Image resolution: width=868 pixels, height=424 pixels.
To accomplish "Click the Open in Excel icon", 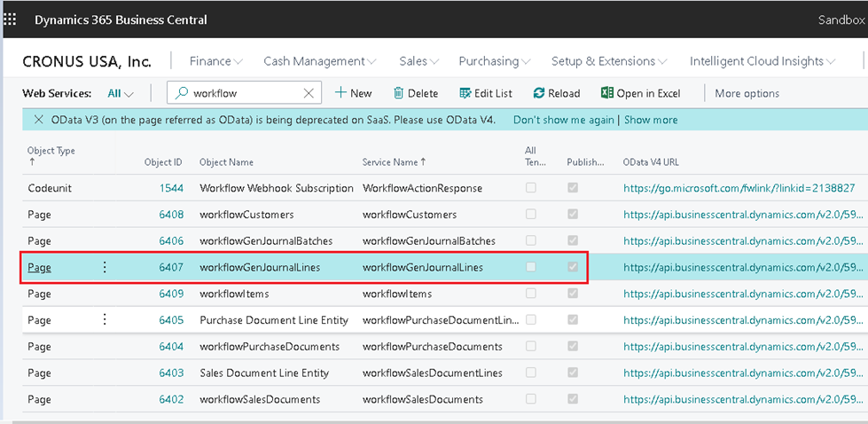I will pyautogui.click(x=606, y=93).
